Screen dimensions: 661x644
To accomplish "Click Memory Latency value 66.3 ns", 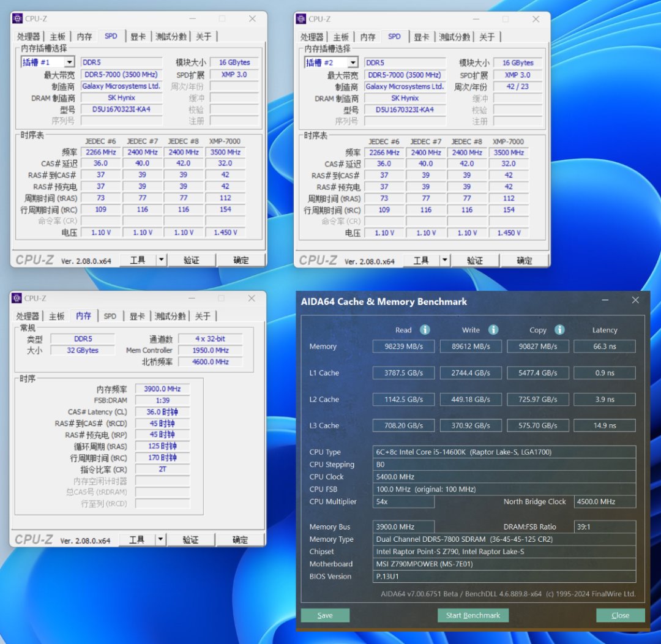I will click(x=605, y=346).
